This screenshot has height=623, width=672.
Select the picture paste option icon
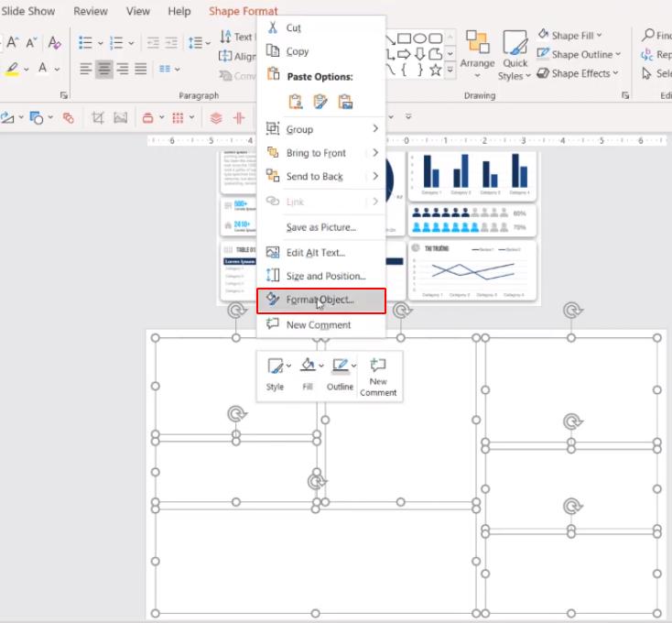tap(345, 101)
